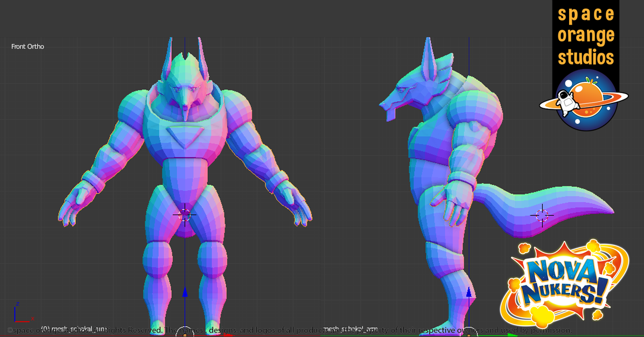Click the Space Orange Studios banner
The width and height of the screenshot is (644, 337).
point(584,35)
